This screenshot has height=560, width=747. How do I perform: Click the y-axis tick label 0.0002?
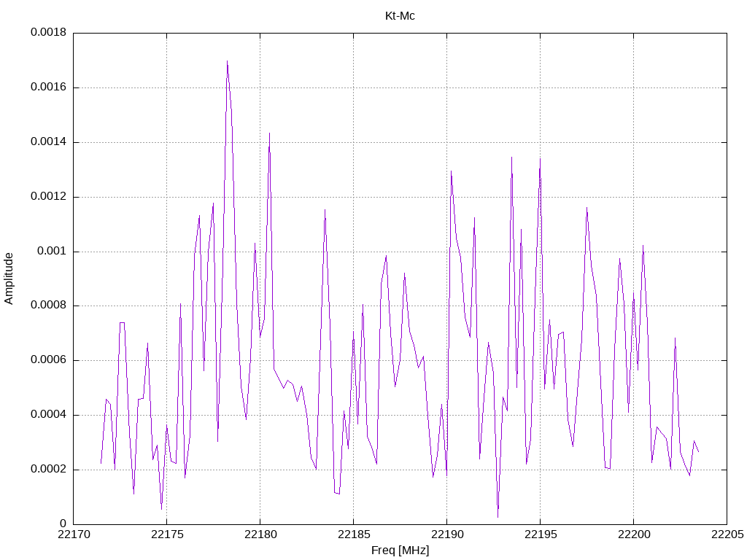pyautogui.click(x=49, y=469)
